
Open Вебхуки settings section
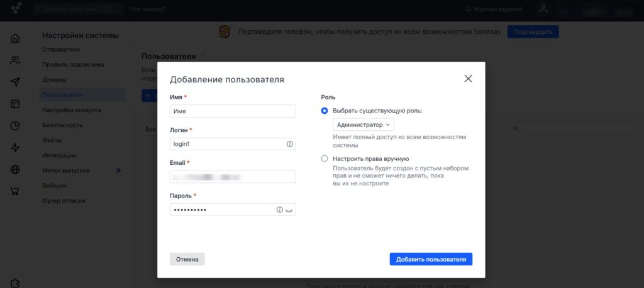[x=54, y=186]
